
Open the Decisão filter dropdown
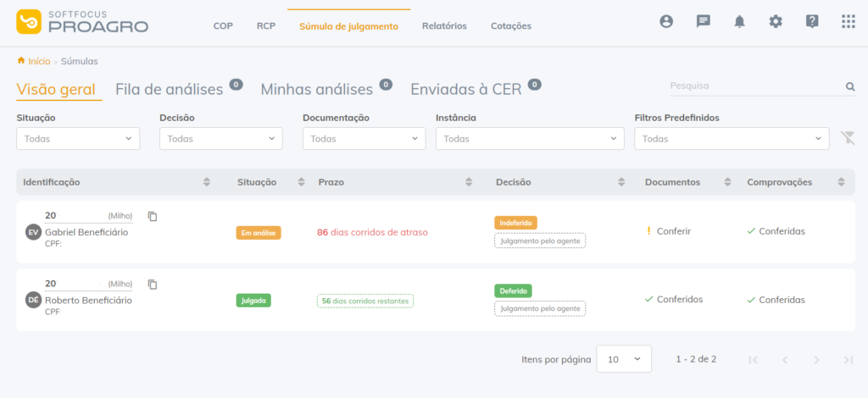pos(221,139)
